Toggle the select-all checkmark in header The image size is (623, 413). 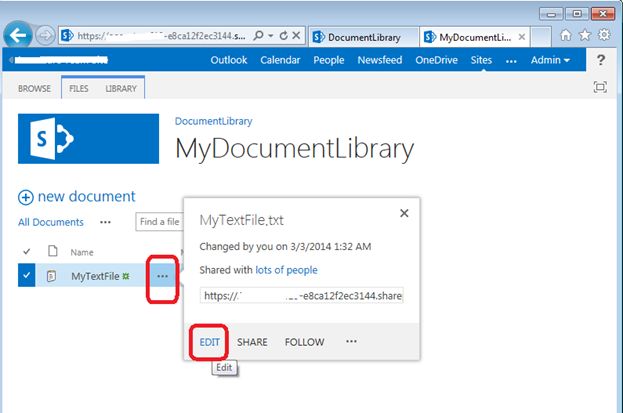click(27, 252)
